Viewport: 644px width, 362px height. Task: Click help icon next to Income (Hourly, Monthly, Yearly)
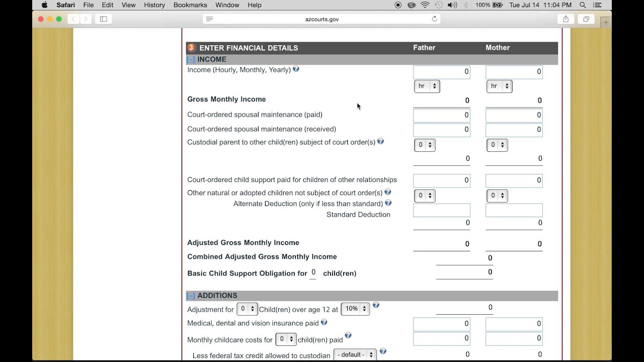click(x=296, y=69)
